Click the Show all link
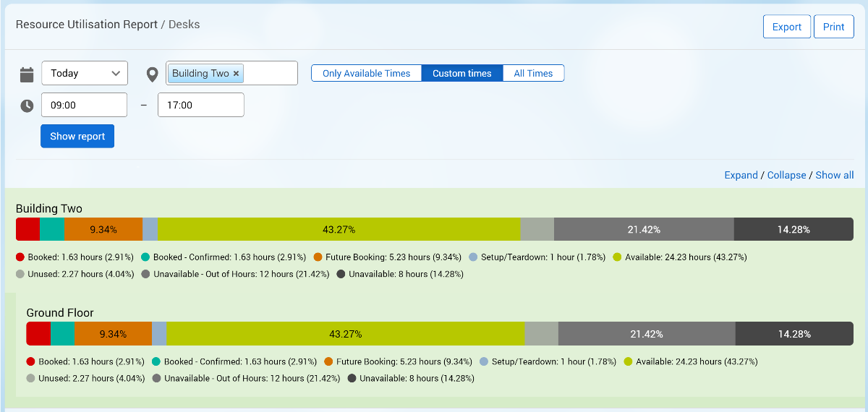Image resolution: width=868 pixels, height=412 pixels. [x=834, y=175]
